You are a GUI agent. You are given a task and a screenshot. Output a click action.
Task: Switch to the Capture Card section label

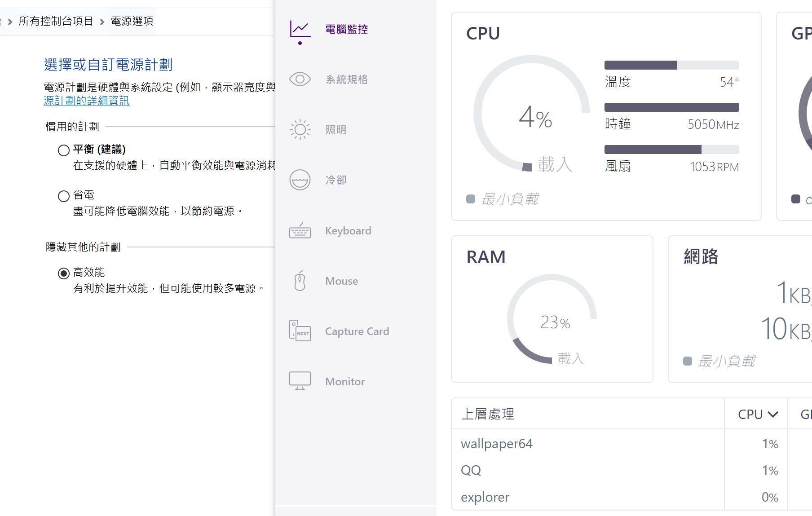coord(357,331)
